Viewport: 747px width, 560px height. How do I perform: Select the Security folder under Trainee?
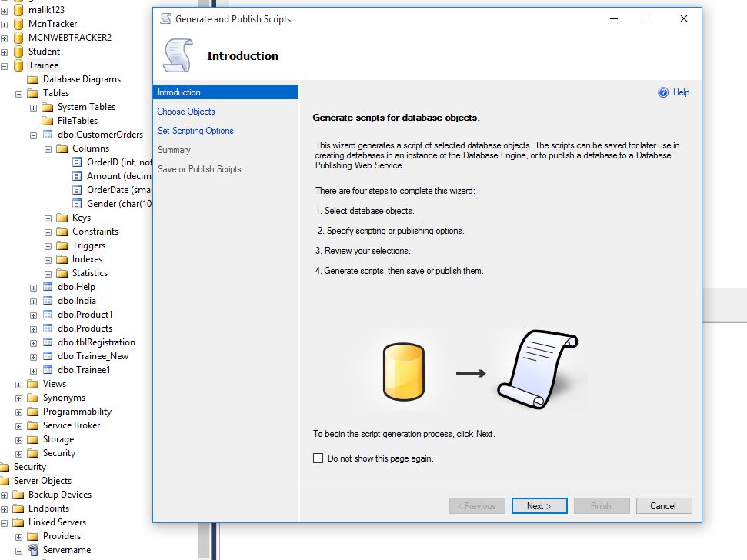[59, 453]
